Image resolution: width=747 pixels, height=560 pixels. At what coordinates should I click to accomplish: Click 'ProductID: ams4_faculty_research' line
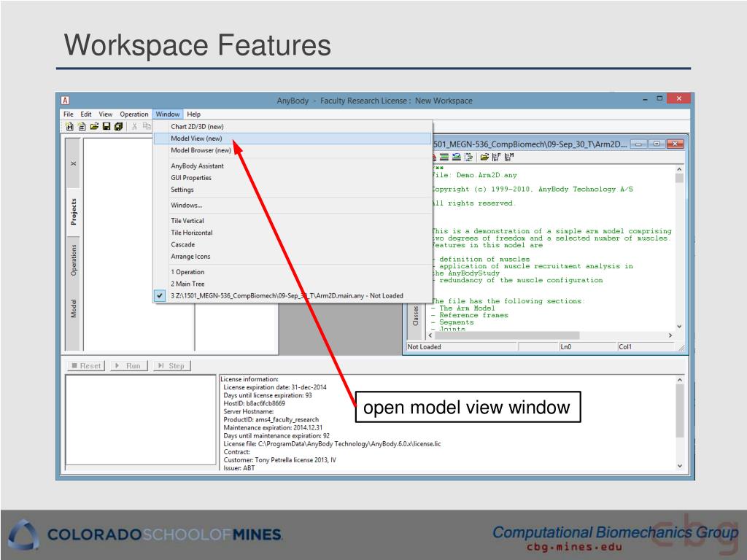coord(271,419)
